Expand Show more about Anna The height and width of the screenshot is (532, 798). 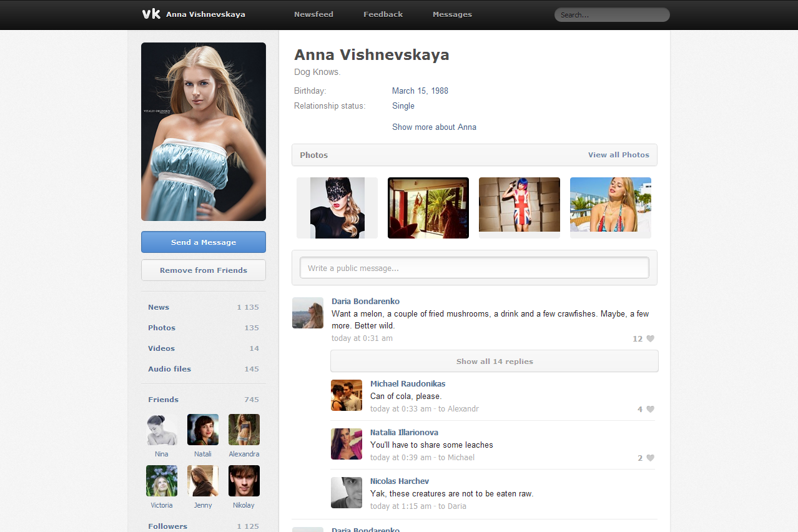[434, 127]
